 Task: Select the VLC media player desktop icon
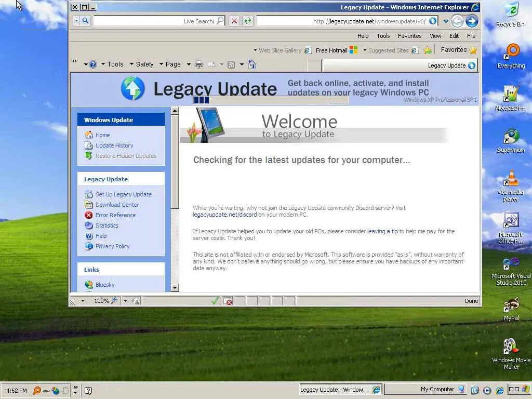(x=510, y=187)
